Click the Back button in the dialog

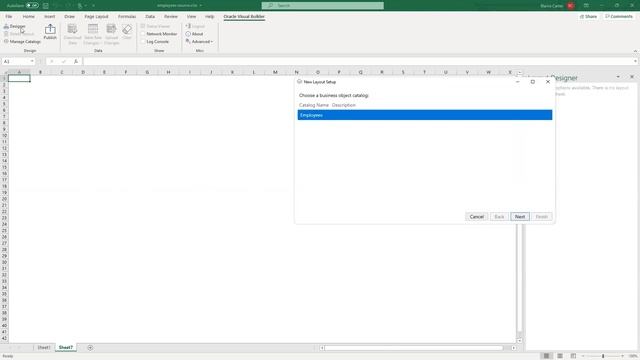click(499, 217)
